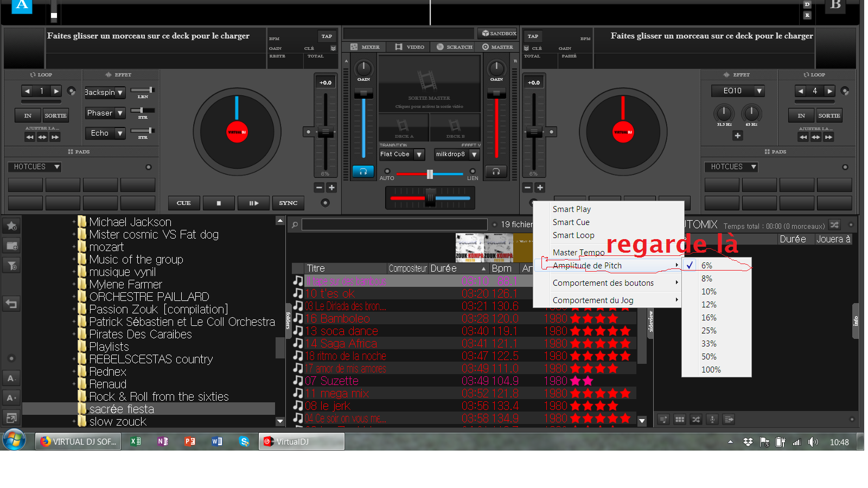Viewport: 868px width, 488px height.
Task: Click deck A play/pause button
Action: point(253,203)
